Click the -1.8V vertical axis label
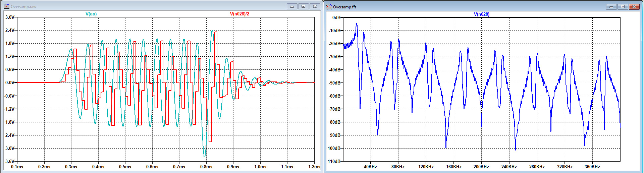 coord(9,122)
